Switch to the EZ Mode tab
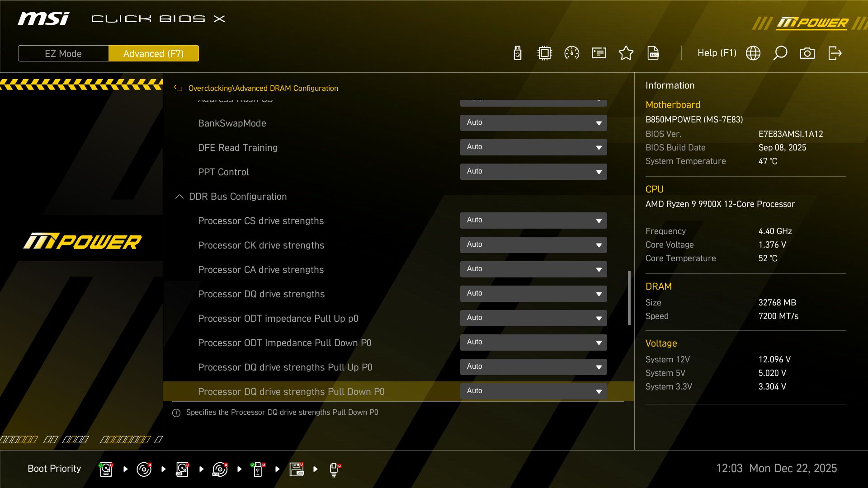Image resolution: width=868 pixels, height=488 pixels. (x=63, y=53)
